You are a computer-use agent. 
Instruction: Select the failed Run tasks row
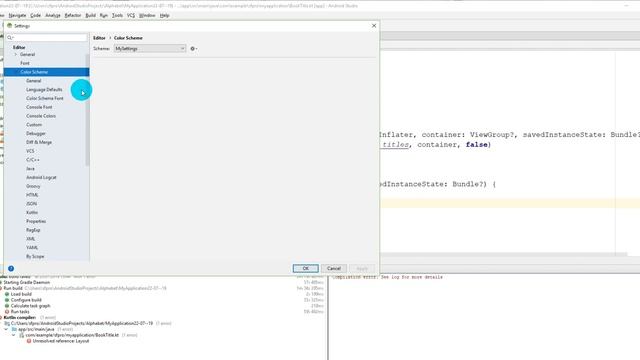pyautogui.click(x=20, y=312)
